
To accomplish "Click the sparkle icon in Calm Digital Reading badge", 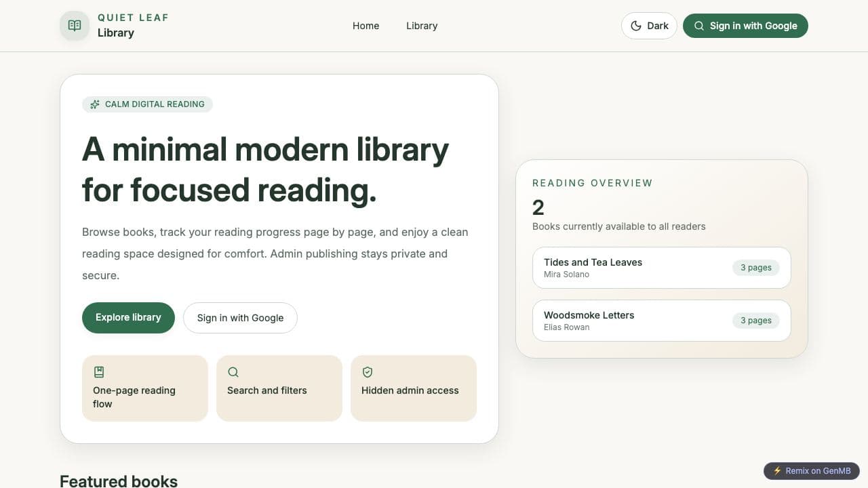I will pos(95,104).
